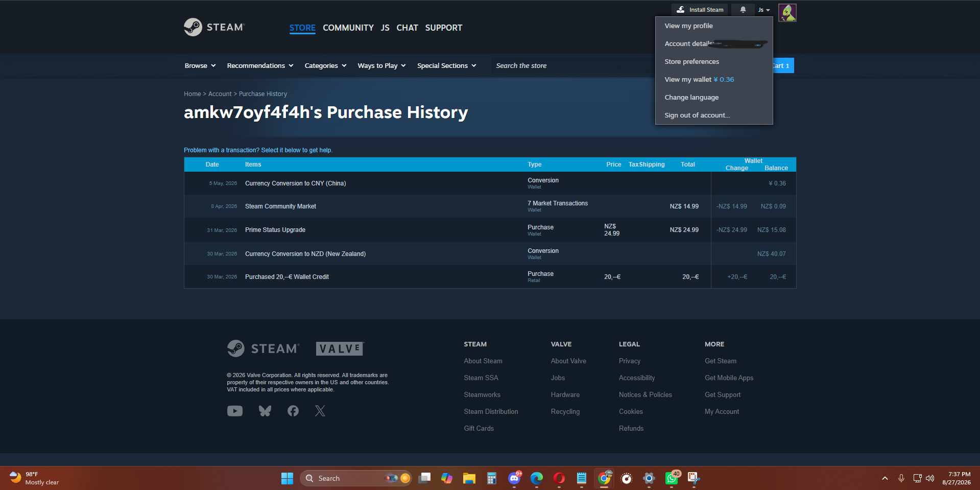Viewport: 980px width, 490px height.
Task: Switch to Notepad on the taskbar
Action: tap(582, 478)
